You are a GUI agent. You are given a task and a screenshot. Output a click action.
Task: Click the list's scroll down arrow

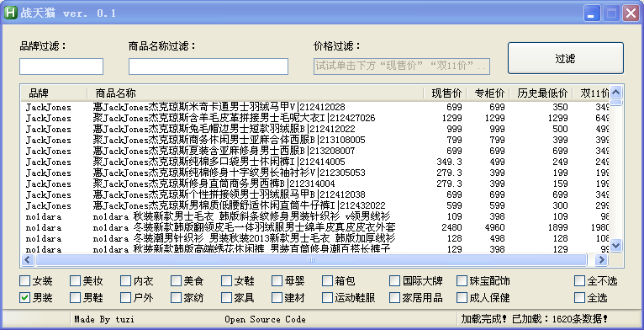615,245
